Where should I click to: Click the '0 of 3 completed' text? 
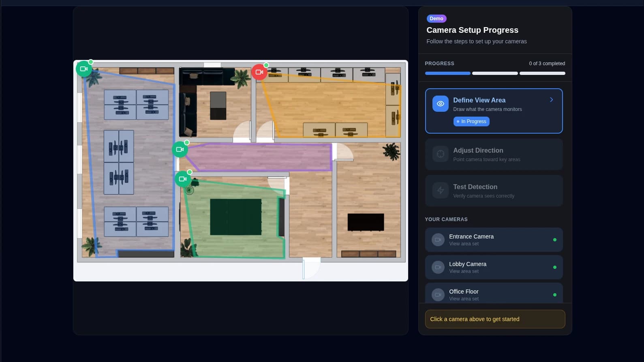coord(547,64)
